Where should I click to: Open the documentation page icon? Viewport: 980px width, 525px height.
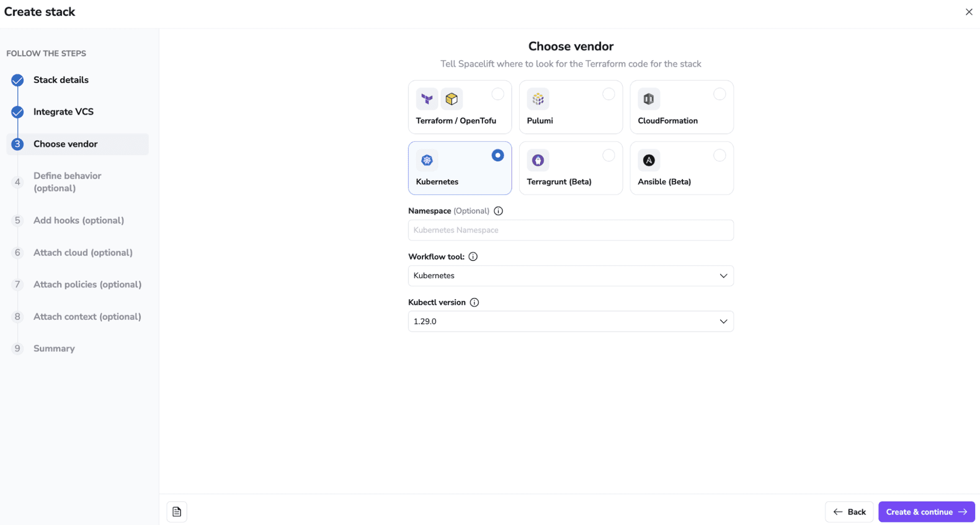[177, 512]
